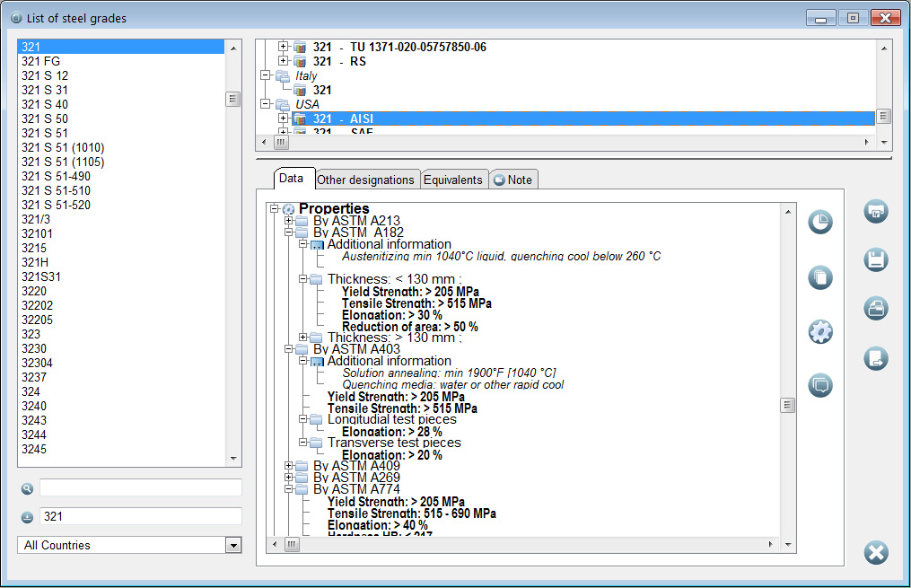This screenshot has width=911, height=588.
Task: Collapse the By ASTM A774 node
Action: pyautogui.click(x=289, y=489)
